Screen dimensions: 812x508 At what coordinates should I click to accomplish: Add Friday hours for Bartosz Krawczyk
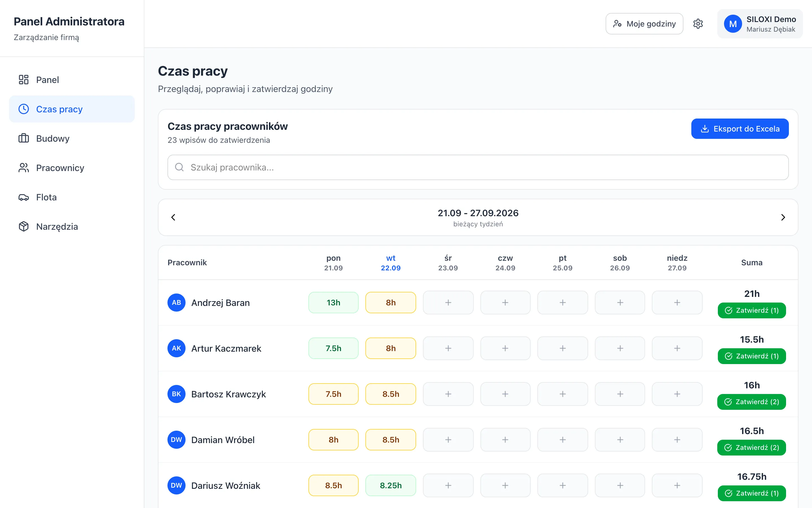(563, 394)
